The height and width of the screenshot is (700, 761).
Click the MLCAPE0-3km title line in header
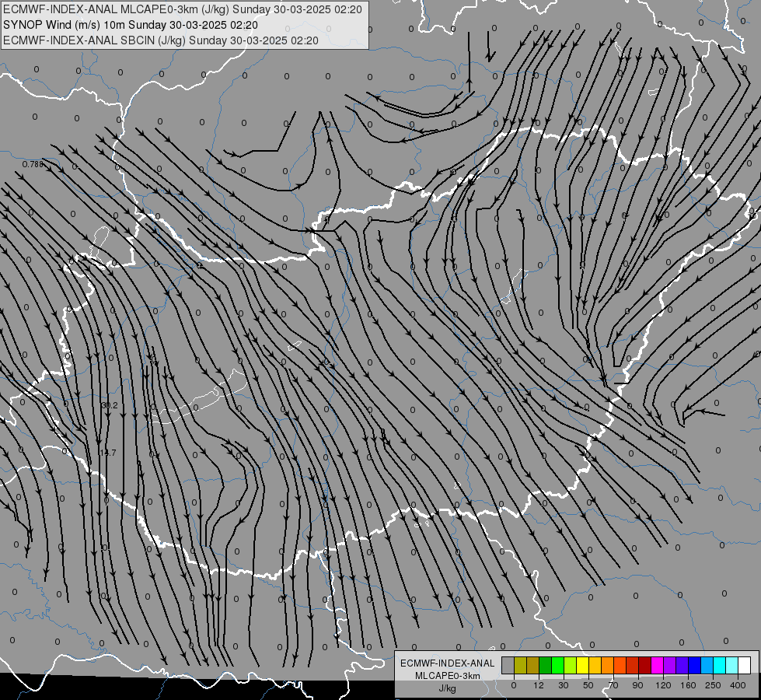[183, 9]
